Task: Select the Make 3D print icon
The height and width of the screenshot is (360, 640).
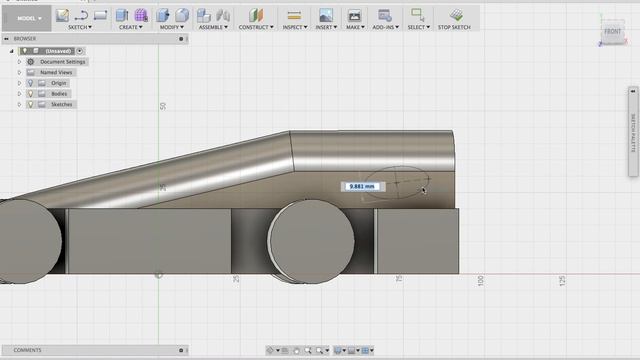Action: 354,16
